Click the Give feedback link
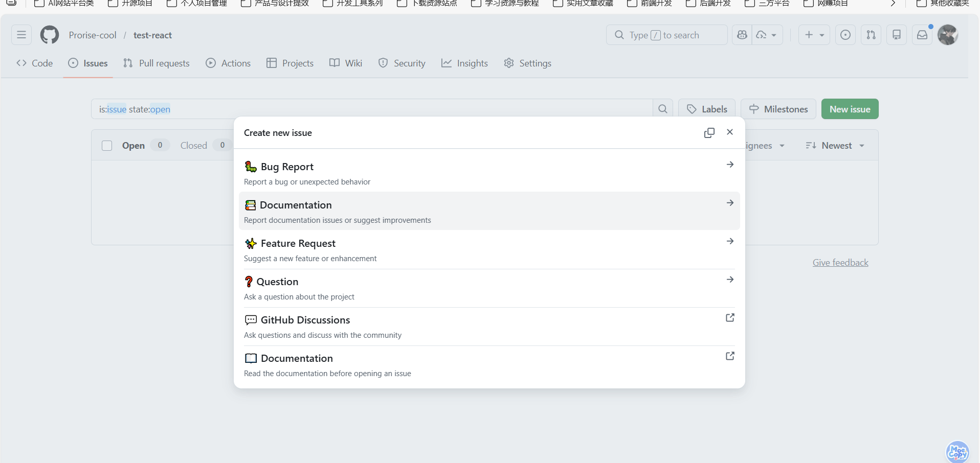Image resolution: width=980 pixels, height=463 pixels. [840, 263]
